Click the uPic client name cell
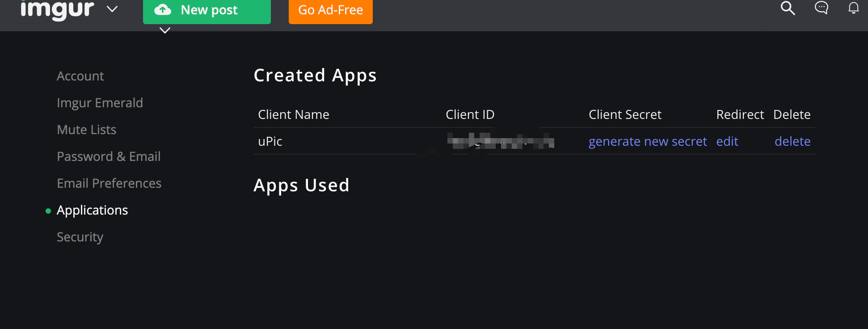Screen dimensions: 868x329 270,141
